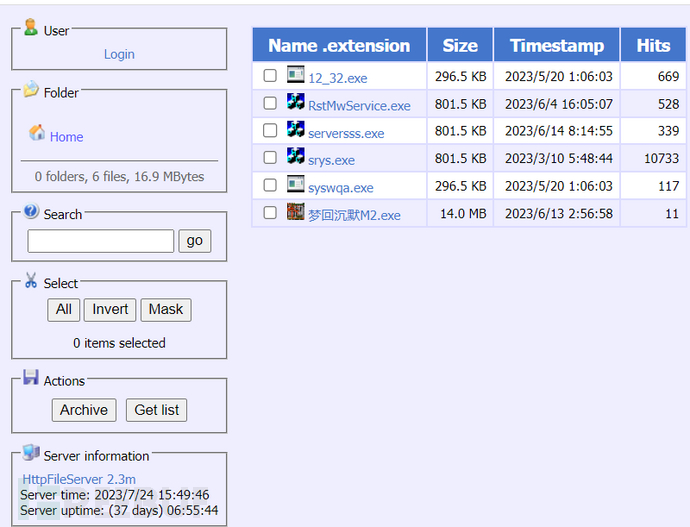The height and width of the screenshot is (527, 690).
Task: Click the syswqa.exe file icon
Action: click(295, 185)
